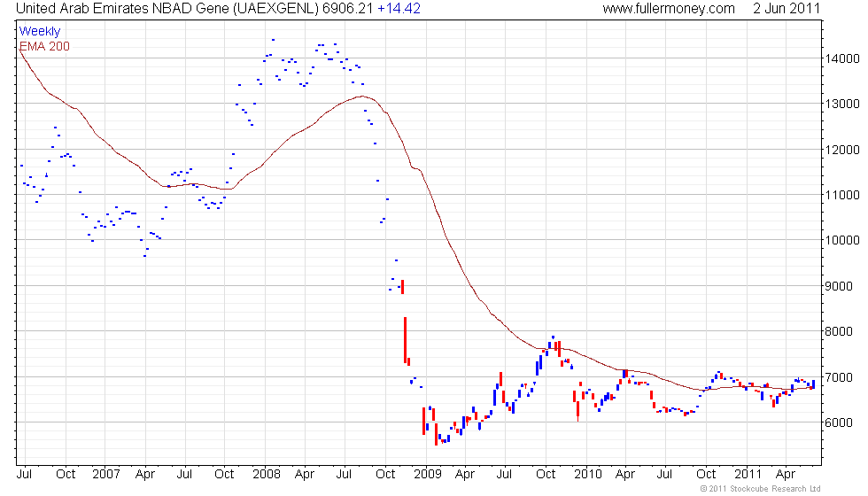Click the 'Oct' label just before 2009
Viewport: 868px width, 496px height.
pos(385,475)
